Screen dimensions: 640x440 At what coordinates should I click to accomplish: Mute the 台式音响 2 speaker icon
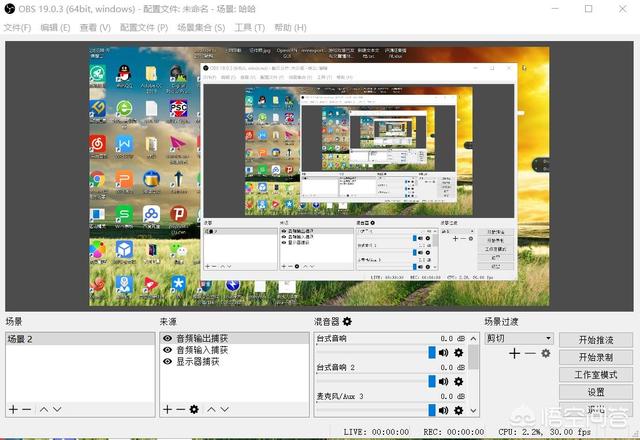coord(443,381)
